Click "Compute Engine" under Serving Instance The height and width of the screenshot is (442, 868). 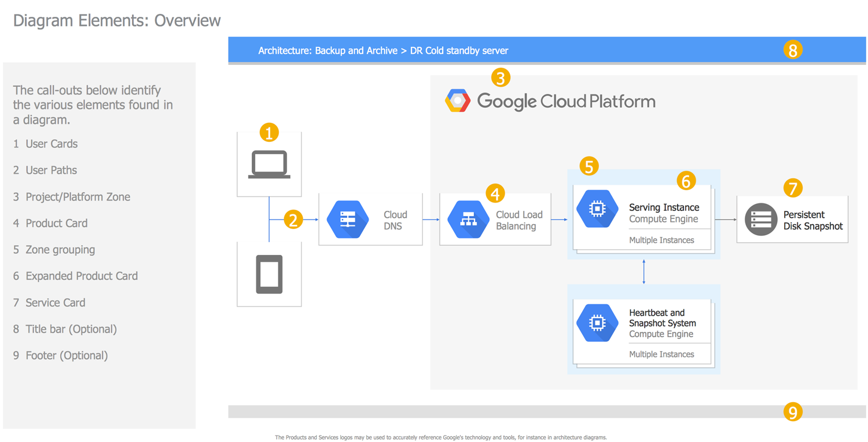tap(663, 219)
